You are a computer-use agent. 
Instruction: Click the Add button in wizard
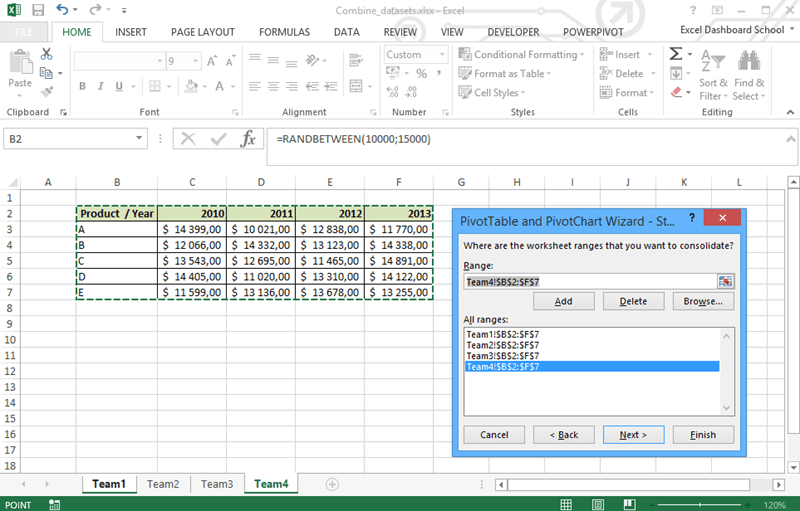click(563, 301)
